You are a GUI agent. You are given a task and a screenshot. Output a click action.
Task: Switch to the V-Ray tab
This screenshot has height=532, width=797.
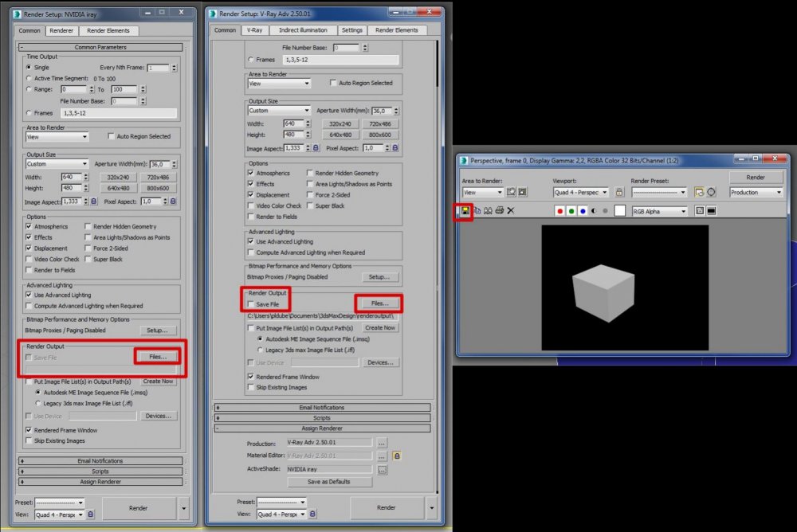(x=255, y=30)
